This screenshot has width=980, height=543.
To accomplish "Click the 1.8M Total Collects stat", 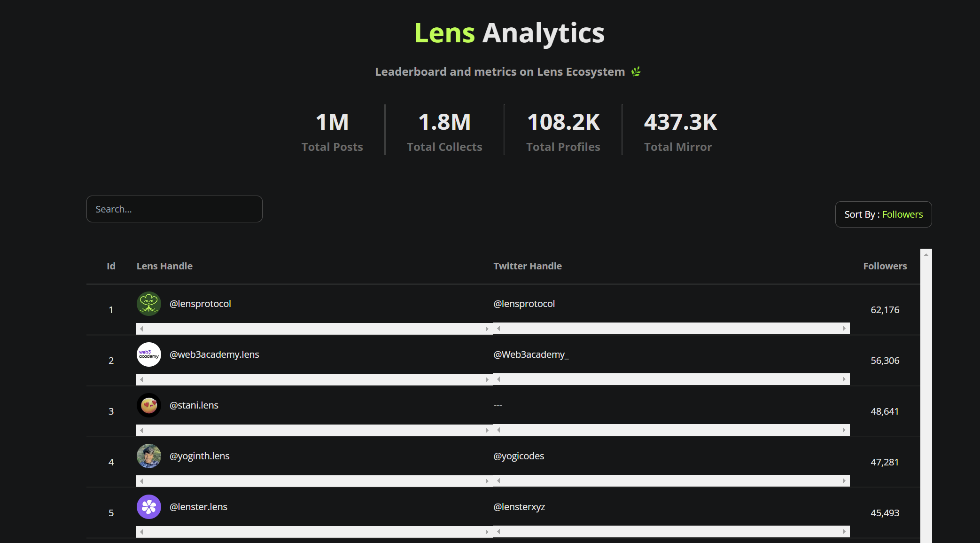I will 444,131.
